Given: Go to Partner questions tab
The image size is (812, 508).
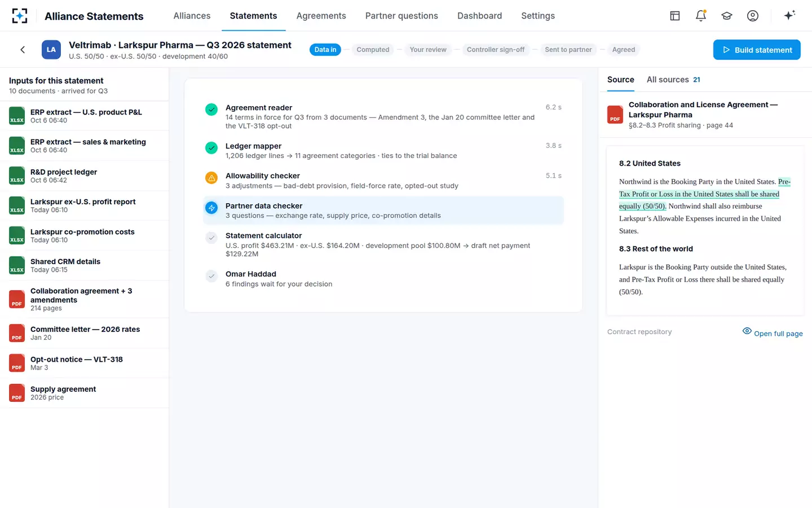Looking at the screenshot, I should pos(401,16).
